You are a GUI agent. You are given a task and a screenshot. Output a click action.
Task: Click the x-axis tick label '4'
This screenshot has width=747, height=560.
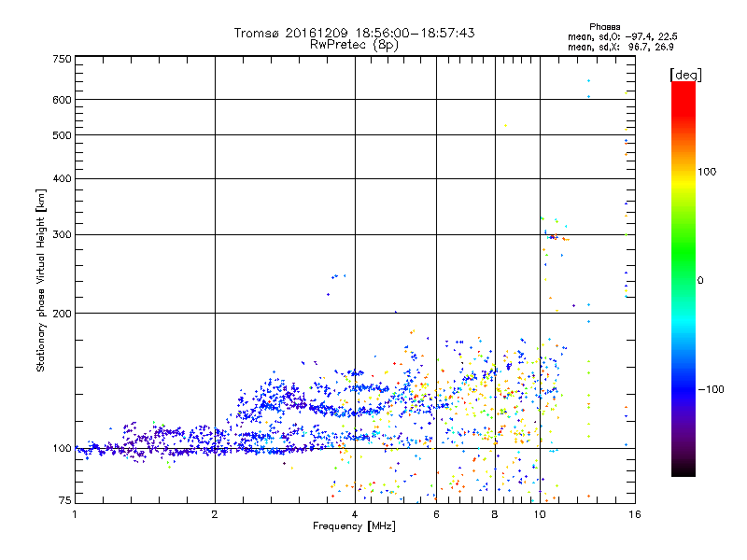coord(355,514)
